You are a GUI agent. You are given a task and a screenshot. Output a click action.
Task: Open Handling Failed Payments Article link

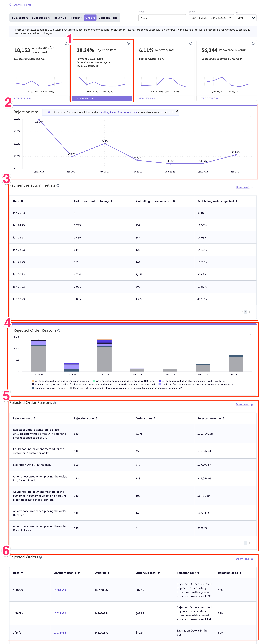[118, 112]
